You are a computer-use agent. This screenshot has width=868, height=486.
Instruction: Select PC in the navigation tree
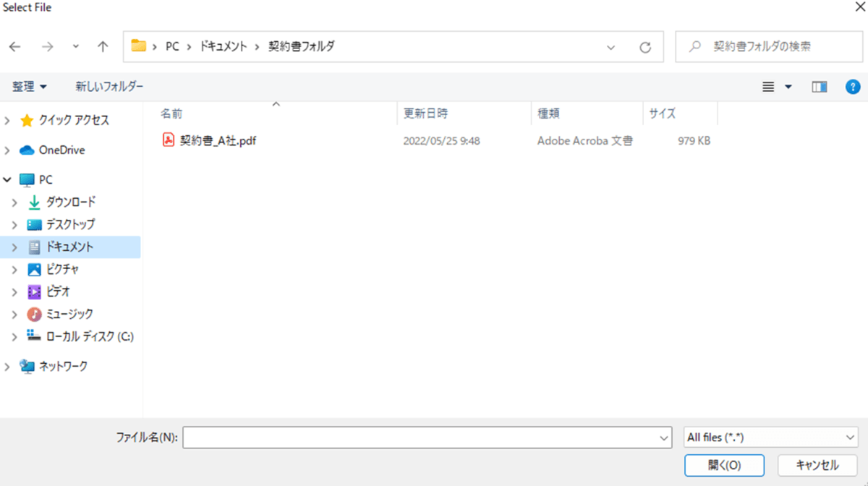point(45,179)
